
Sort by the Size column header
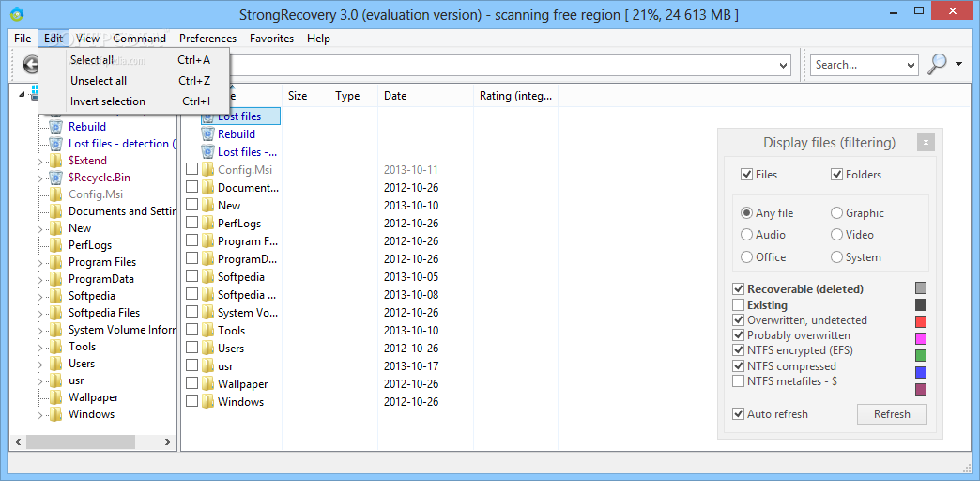tap(305, 96)
